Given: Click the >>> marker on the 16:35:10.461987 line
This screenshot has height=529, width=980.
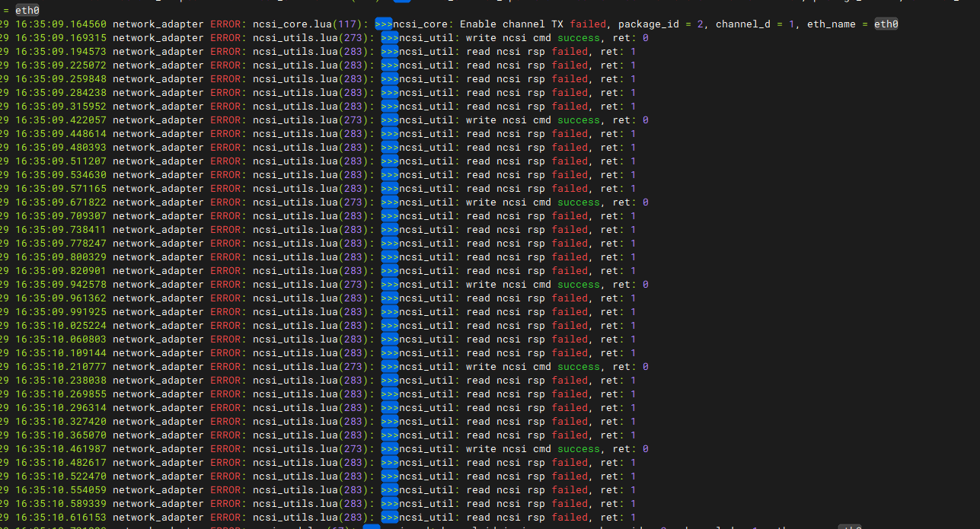Looking at the screenshot, I should pyautogui.click(x=389, y=448).
